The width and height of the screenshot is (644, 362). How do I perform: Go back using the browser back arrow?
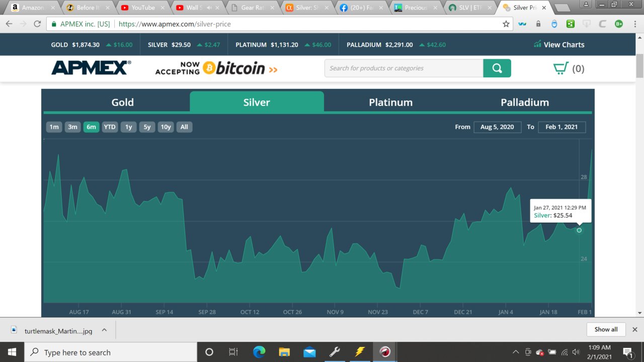tap(9, 24)
